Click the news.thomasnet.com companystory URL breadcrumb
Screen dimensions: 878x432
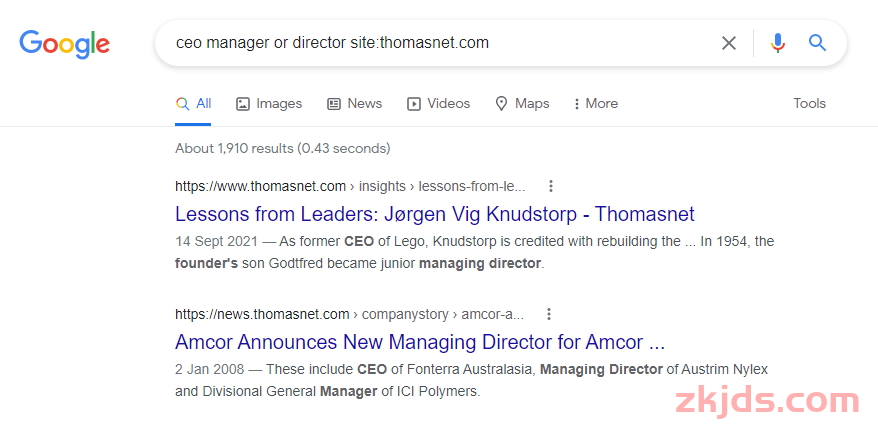tap(349, 314)
